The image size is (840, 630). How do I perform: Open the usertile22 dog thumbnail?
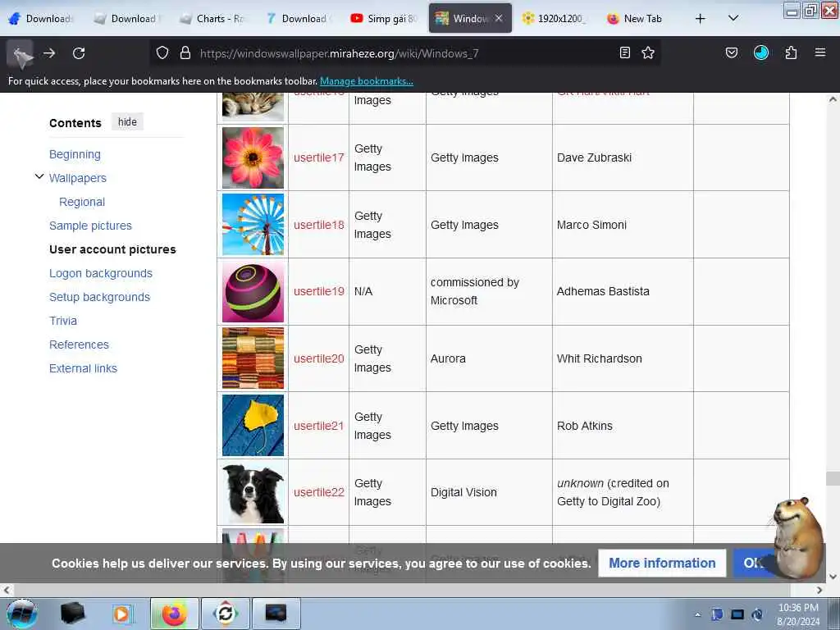253,492
